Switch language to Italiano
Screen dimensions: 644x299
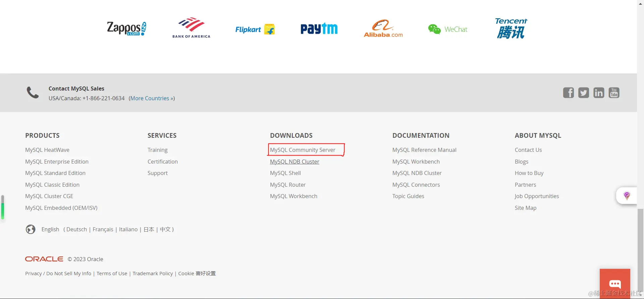pyautogui.click(x=128, y=229)
